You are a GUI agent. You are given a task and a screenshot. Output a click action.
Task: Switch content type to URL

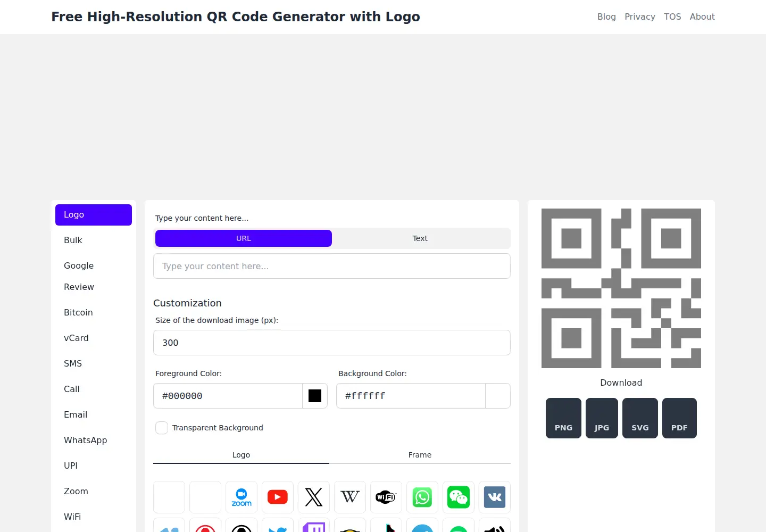pyautogui.click(x=244, y=238)
